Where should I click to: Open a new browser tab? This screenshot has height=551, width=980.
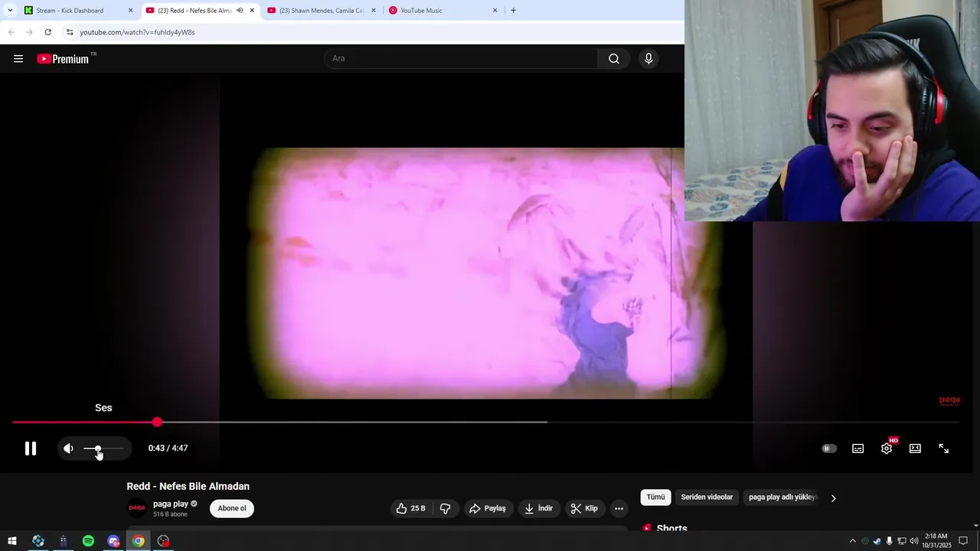tap(513, 11)
